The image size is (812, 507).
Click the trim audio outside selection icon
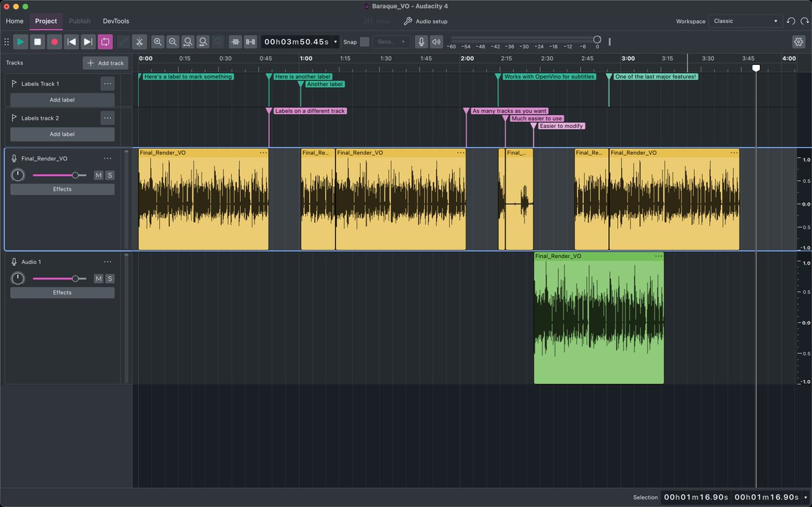click(235, 42)
